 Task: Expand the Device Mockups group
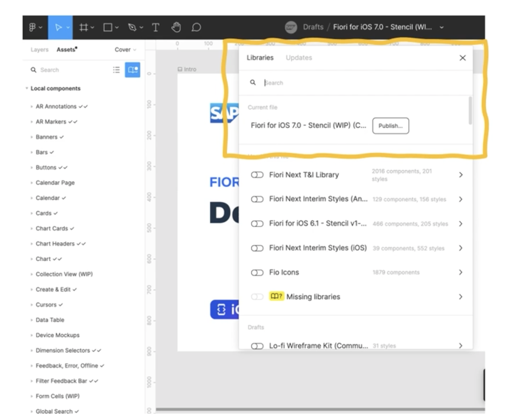[32, 336]
